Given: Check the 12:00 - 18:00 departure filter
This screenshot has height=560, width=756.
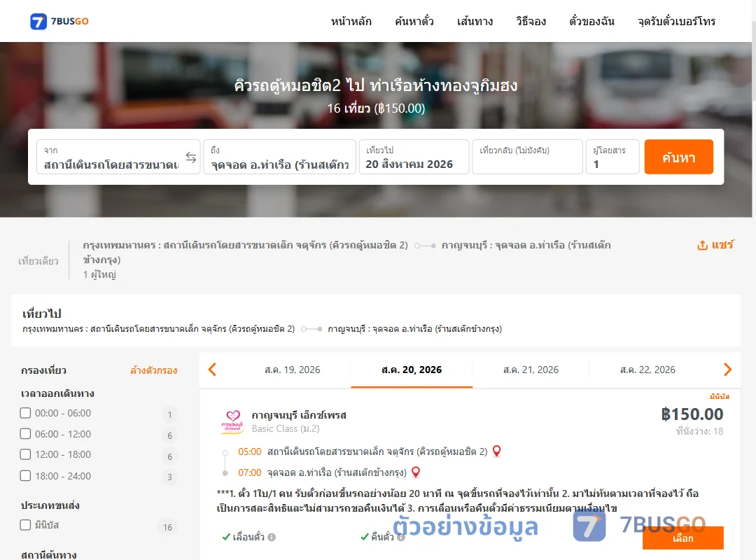Looking at the screenshot, I should point(26,454).
